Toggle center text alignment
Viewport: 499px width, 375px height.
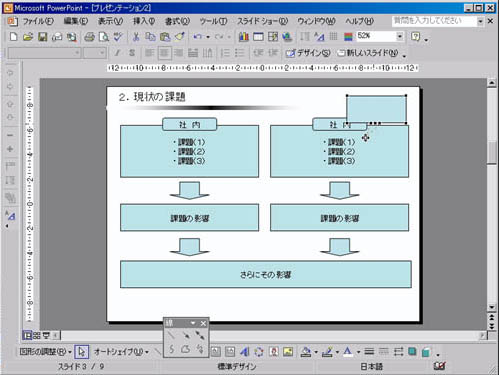pyautogui.click(x=164, y=53)
